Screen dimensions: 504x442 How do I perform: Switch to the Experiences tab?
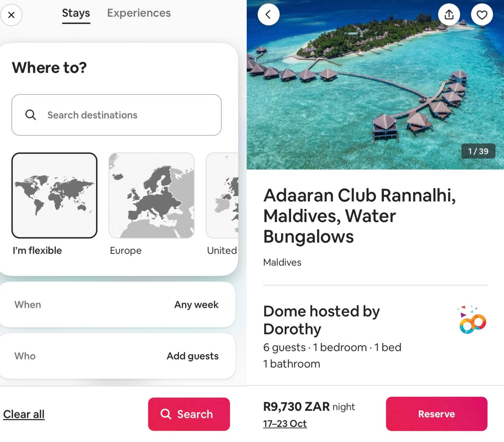click(139, 13)
